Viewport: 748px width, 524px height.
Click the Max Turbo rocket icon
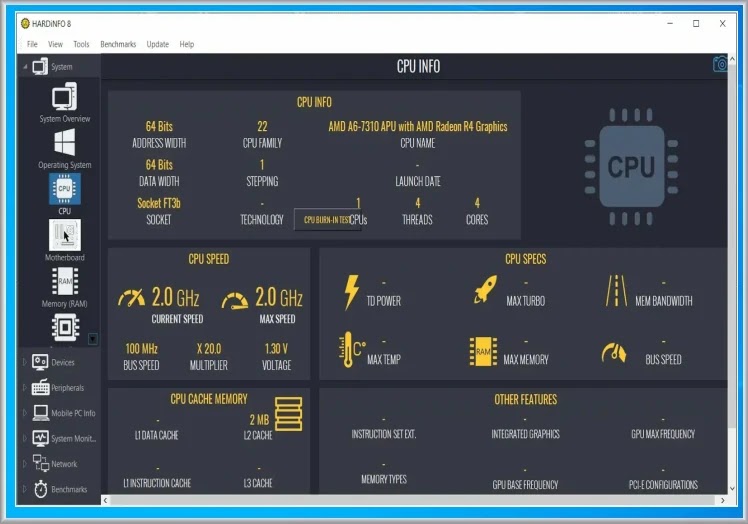[485, 289]
